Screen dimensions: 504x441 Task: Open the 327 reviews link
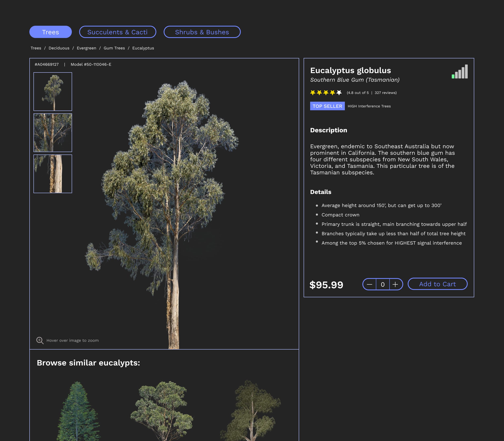385,93
